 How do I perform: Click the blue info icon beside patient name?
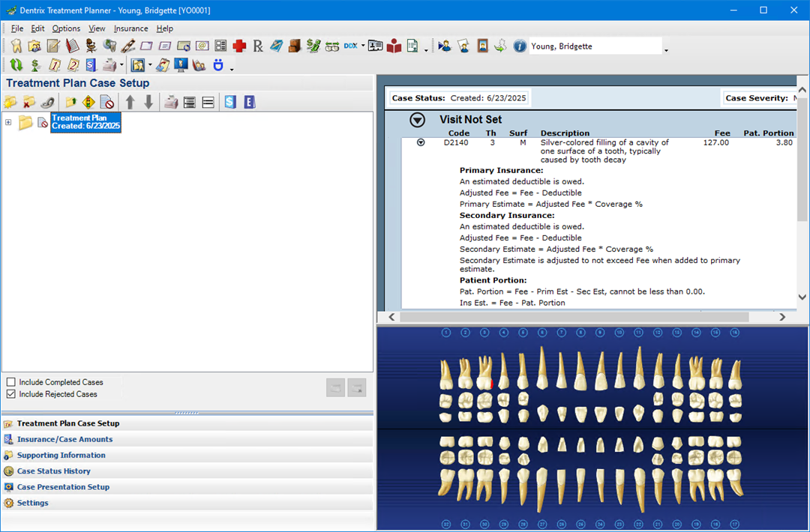(x=519, y=46)
